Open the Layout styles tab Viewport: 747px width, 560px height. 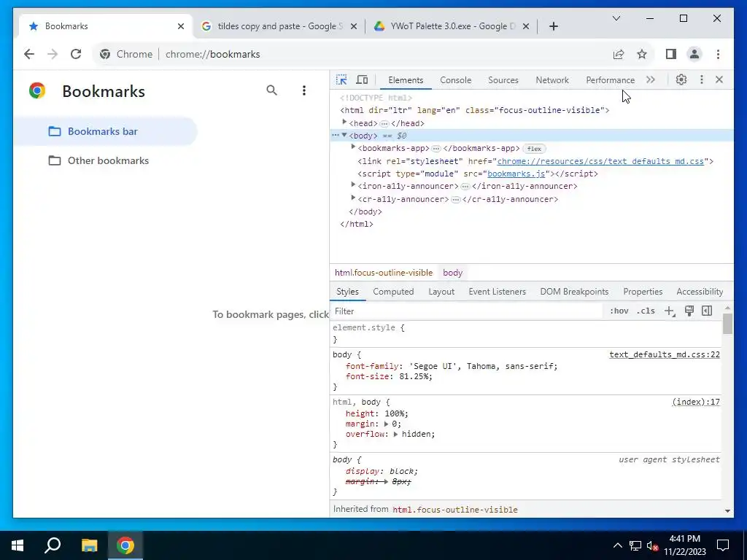pos(441,292)
